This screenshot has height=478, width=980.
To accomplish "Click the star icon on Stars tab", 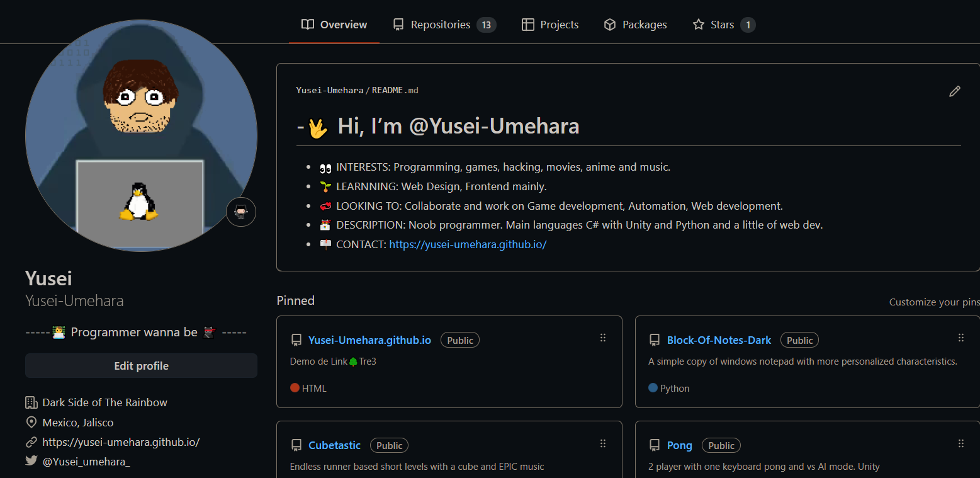I will (x=699, y=25).
